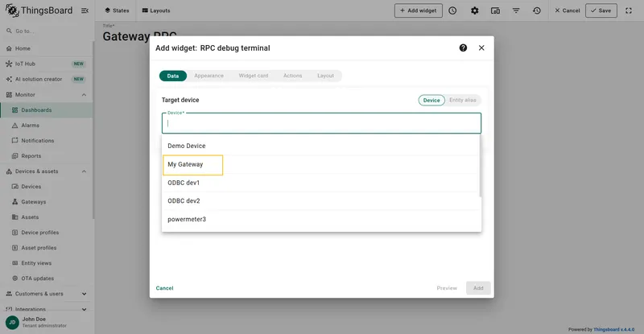Click the Assets icon in sidebar
Image resolution: width=644 pixels, height=334 pixels.
pos(14,217)
